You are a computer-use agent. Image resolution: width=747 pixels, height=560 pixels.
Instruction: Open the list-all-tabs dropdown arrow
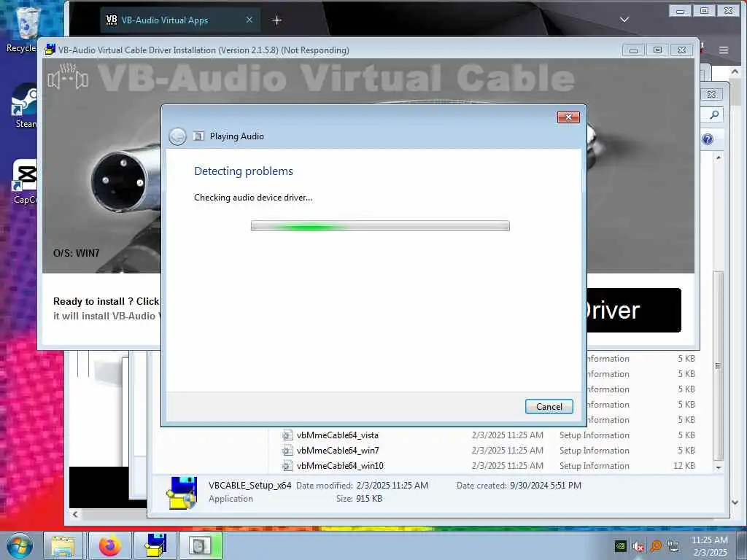click(x=624, y=20)
